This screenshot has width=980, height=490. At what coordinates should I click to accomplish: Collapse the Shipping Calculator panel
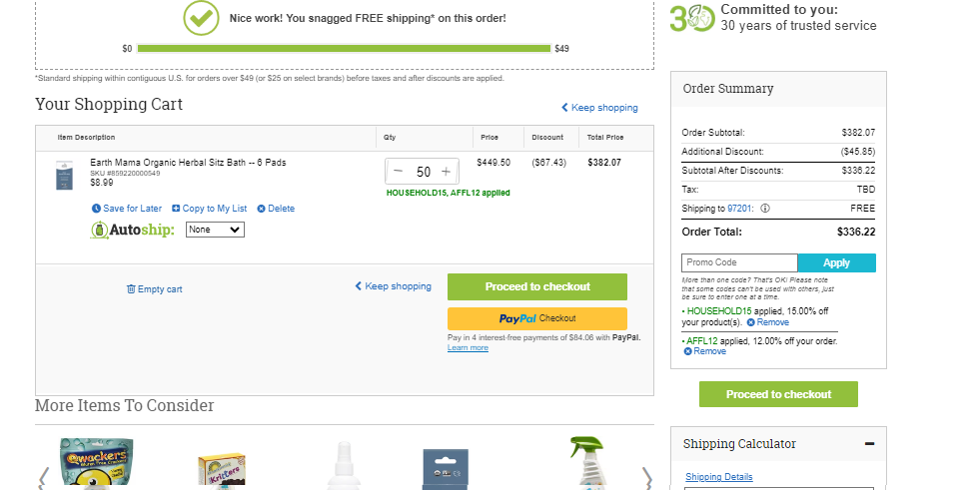click(869, 444)
